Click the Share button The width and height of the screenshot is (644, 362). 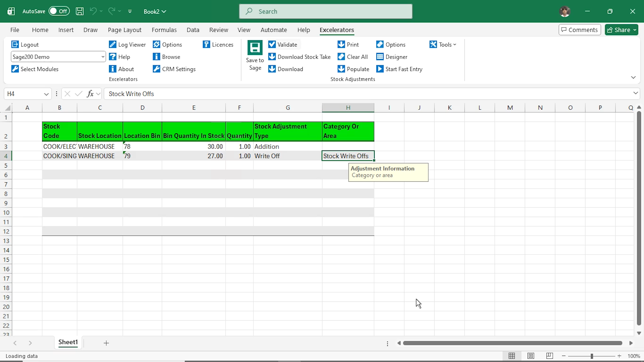click(x=619, y=30)
